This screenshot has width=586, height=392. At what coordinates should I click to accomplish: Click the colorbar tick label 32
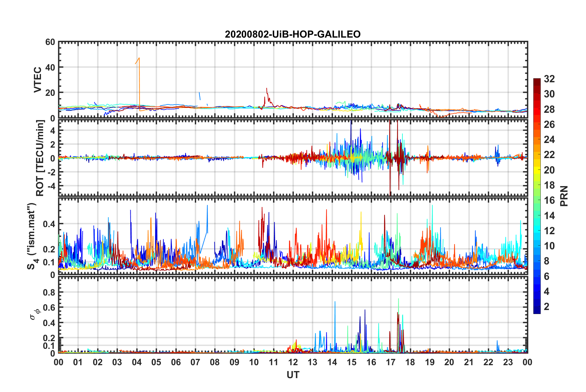click(549, 79)
